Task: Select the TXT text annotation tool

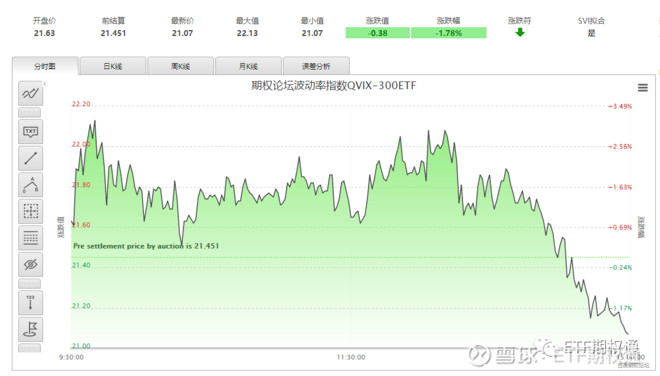Action: coord(30,132)
